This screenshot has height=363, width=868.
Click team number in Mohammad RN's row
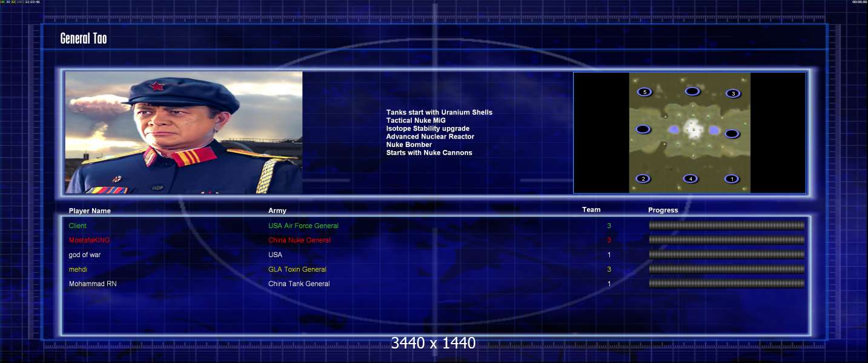click(609, 284)
